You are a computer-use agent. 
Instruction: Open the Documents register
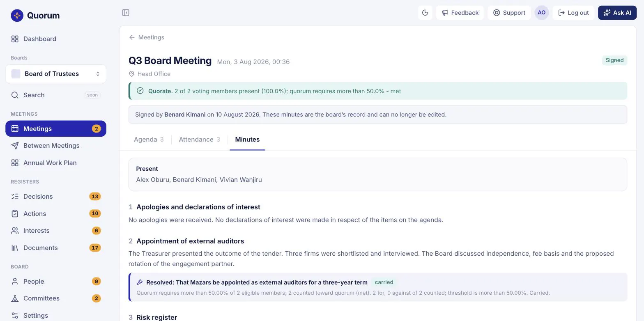(56, 248)
